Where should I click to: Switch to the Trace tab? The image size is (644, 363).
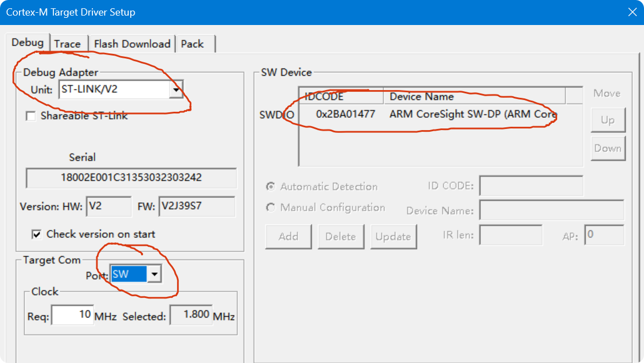point(68,43)
